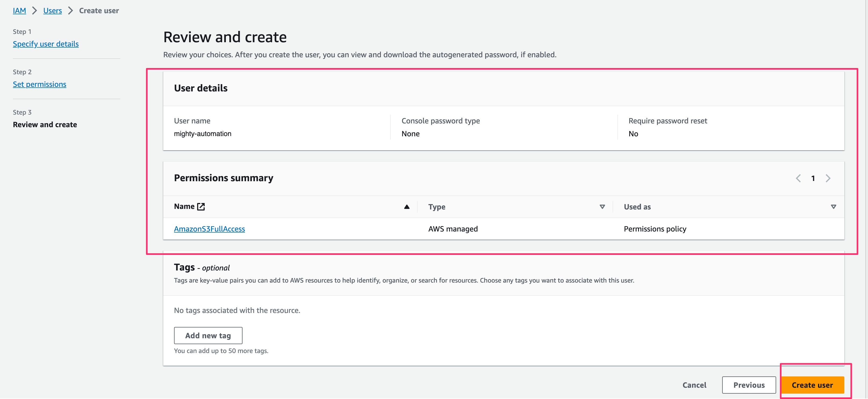The height and width of the screenshot is (399, 868).
Task: Open the policy in new tab via external link icon
Action: point(201,206)
